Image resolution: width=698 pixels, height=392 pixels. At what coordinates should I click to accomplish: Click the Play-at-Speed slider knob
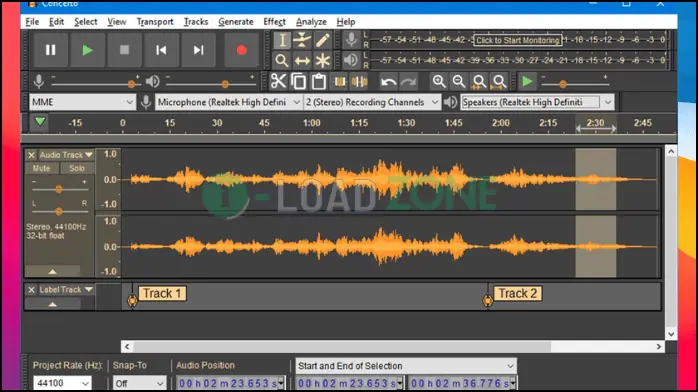[x=563, y=84]
